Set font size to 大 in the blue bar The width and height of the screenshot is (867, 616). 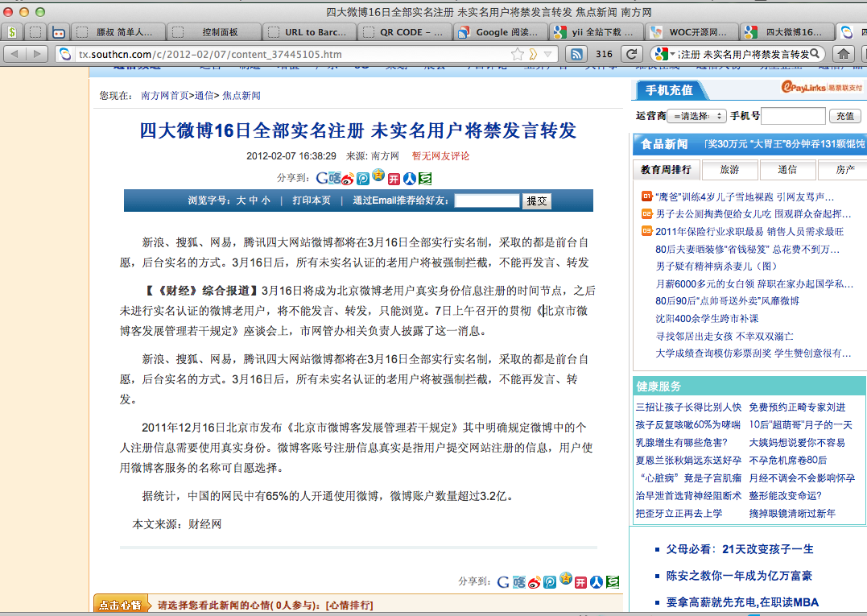pos(241,201)
